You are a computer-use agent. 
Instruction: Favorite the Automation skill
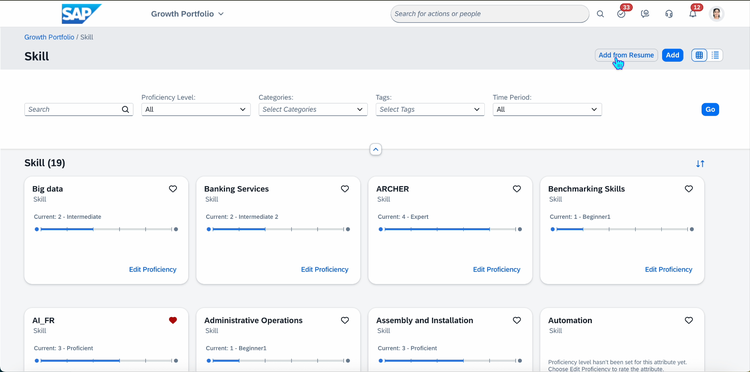(x=689, y=320)
